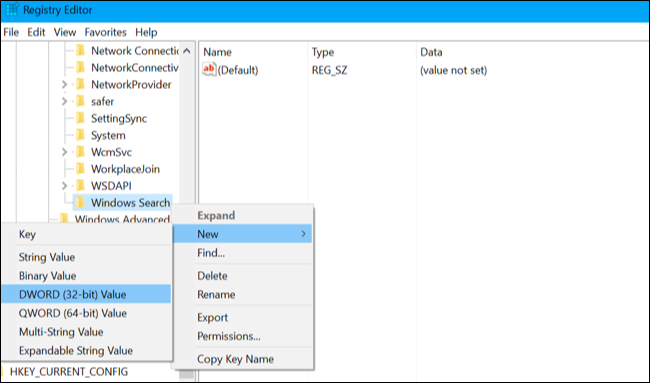
Task: Click the WorkplaceJoin folder icon
Action: pyautogui.click(x=80, y=169)
